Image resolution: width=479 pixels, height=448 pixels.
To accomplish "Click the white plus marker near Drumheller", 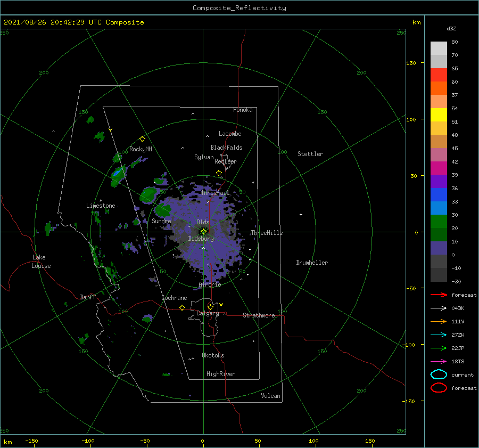I will [x=301, y=214].
